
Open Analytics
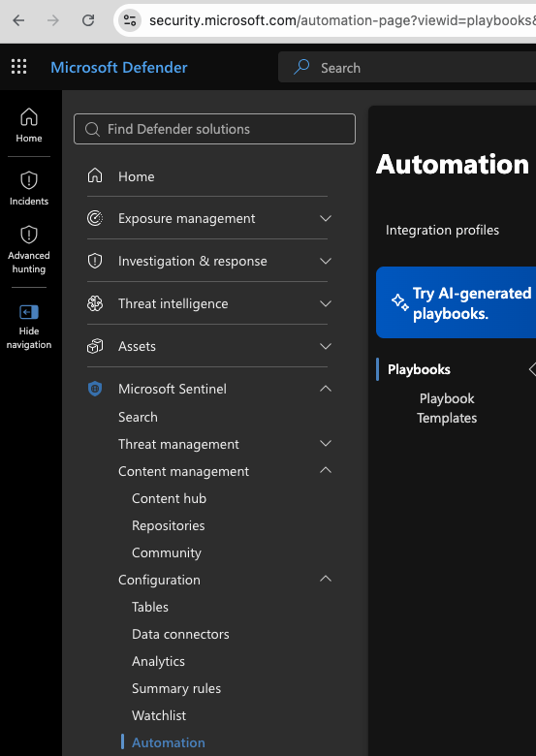click(158, 661)
